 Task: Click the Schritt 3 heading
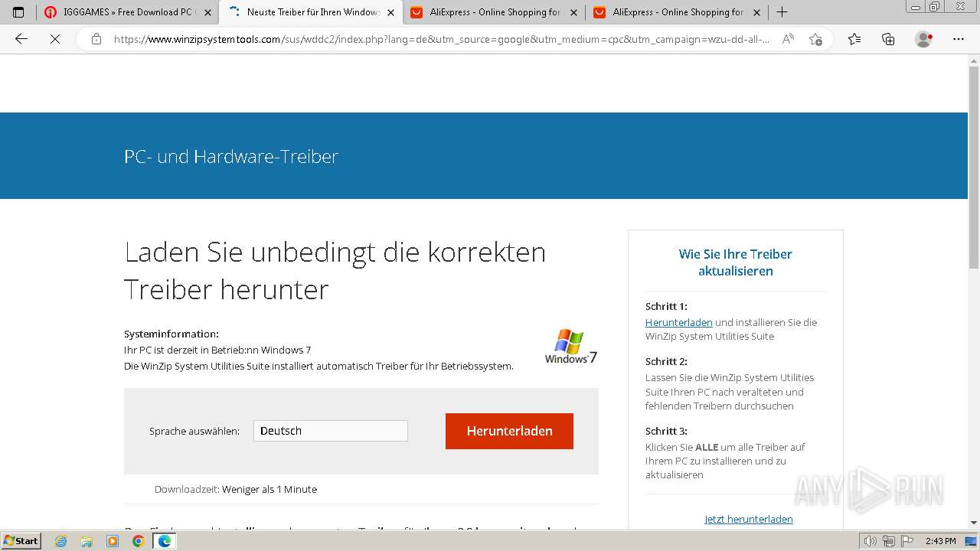666,431
